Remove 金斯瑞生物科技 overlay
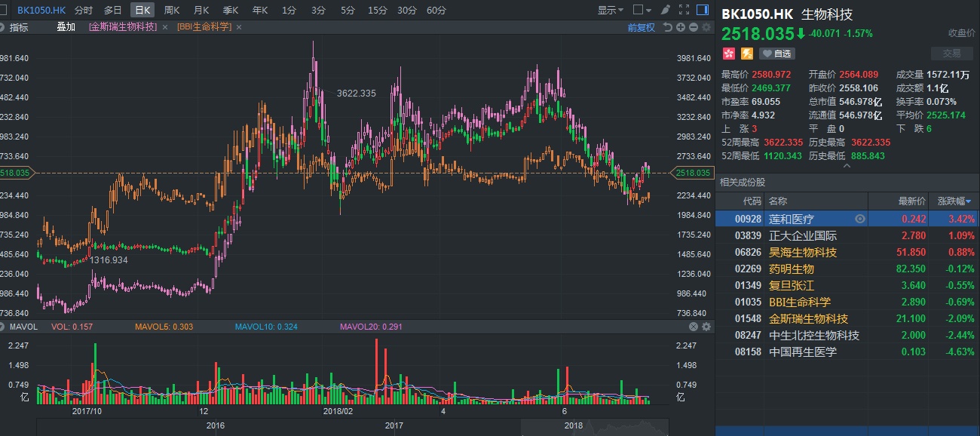The height and width of the screenshot is (436, 980). [x=164, y=27]
